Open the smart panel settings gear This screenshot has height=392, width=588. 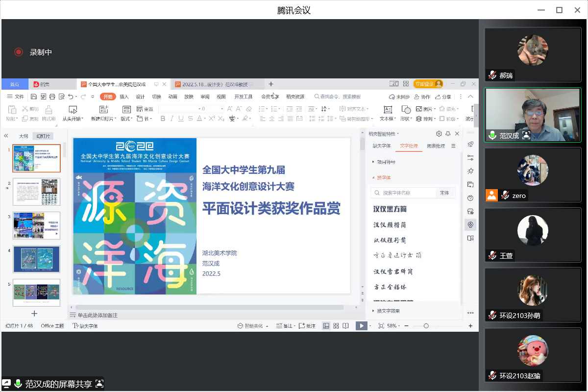point(439,134)
